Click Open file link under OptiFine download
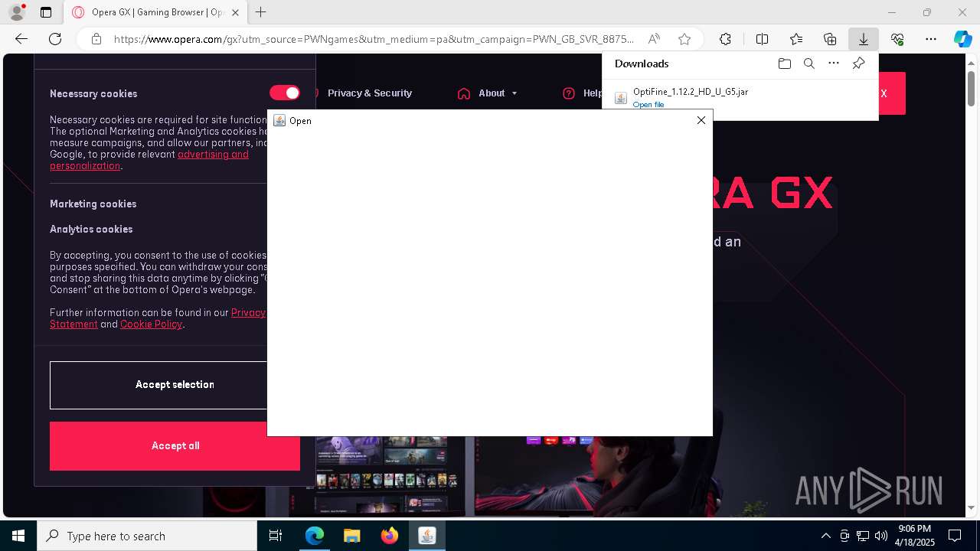 tap(648, 105)
